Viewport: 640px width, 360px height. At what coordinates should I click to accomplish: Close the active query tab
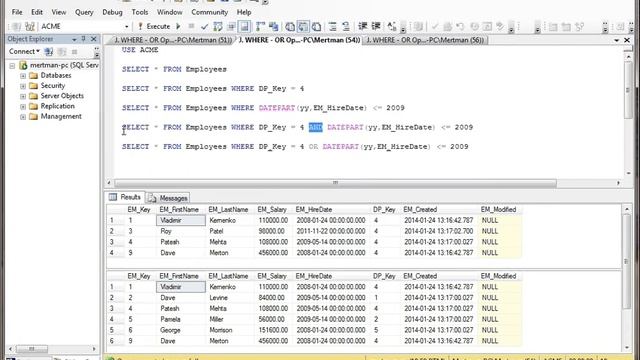tap(627, 40)
